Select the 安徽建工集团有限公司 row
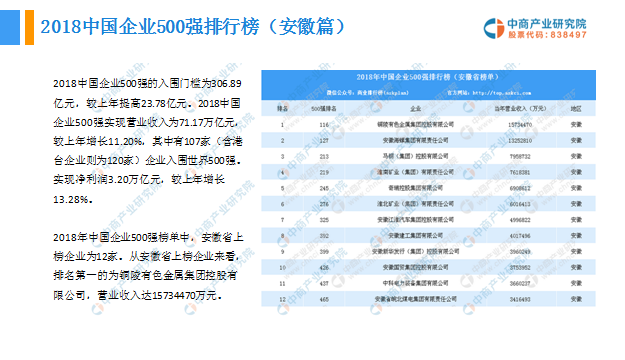The width and height of the screenshot is (625, 360). tap(428, 236)
